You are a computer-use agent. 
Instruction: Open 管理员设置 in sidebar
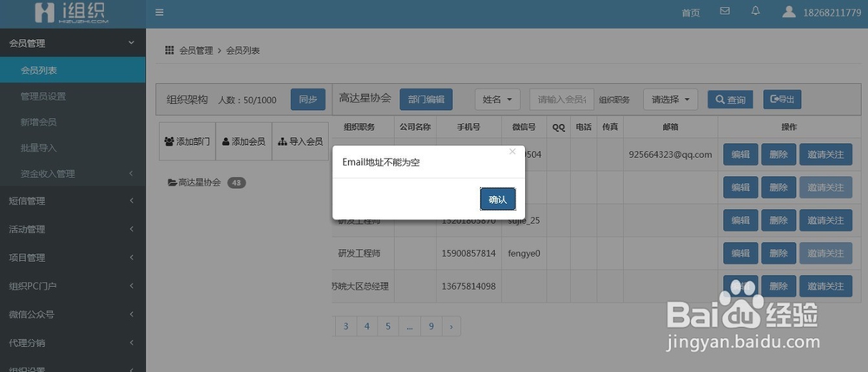(73, 96)
